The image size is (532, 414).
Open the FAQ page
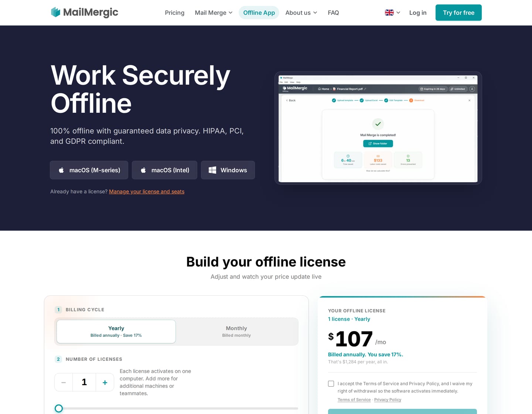tap(333, 13)
